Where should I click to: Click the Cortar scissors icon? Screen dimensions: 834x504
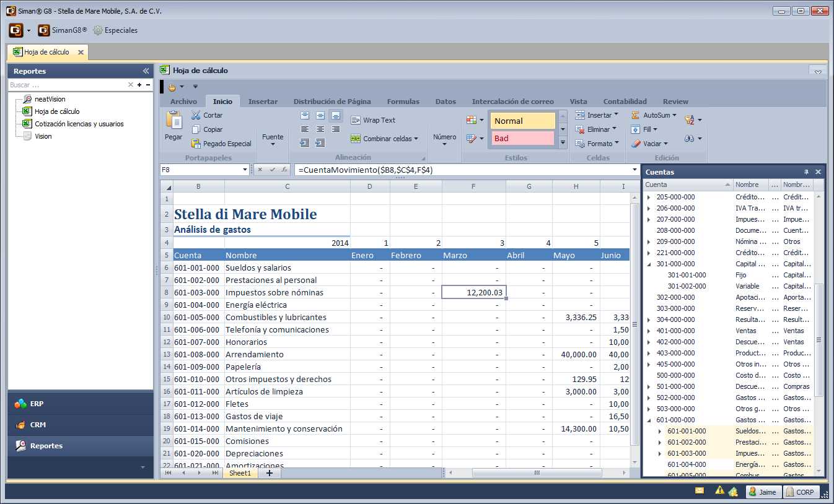coord(196,115)
